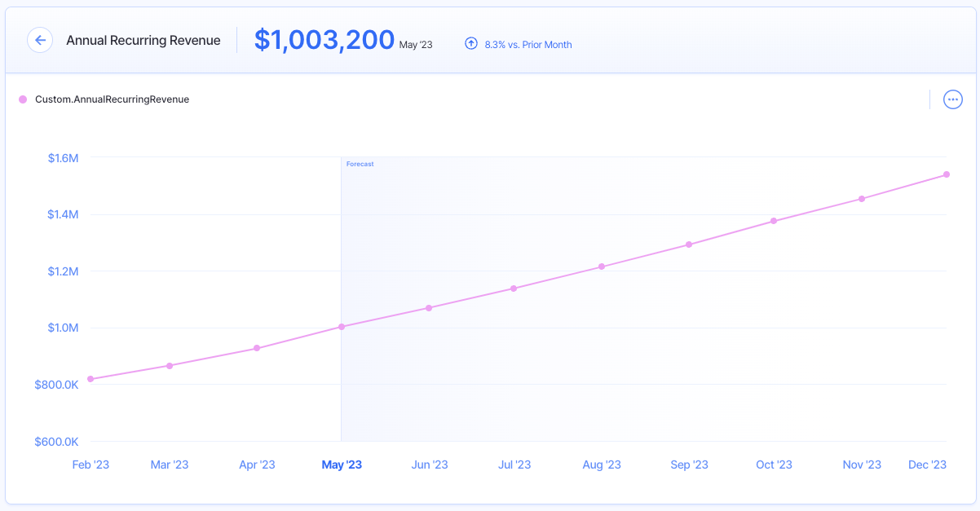Screen dimensions: 980x511
Task: Open the chart options ellipsis menu
Action: click(952, 99)
